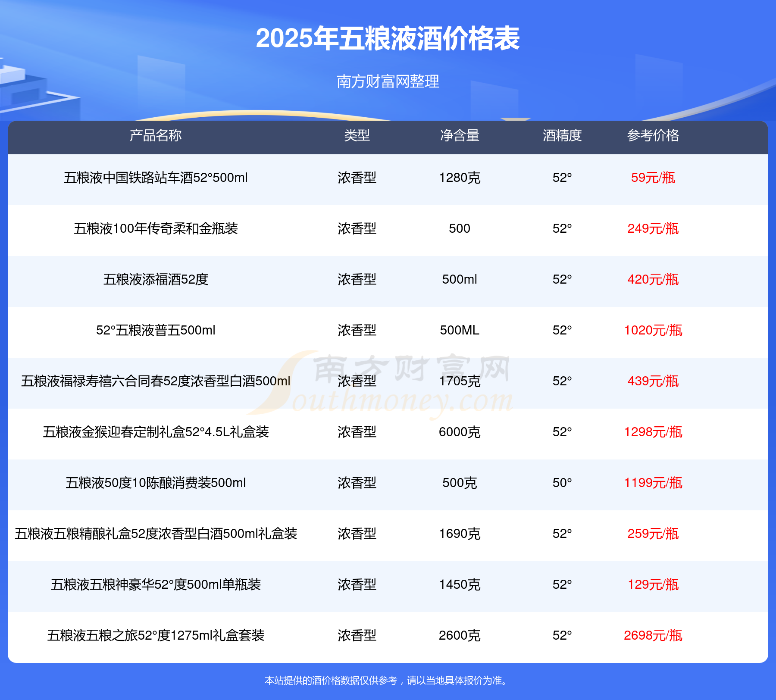This screenshot has width=776, height=700.
Task: Click product name "五粮液50度10陈酿消费装500ml"
Action: [156, 483]
